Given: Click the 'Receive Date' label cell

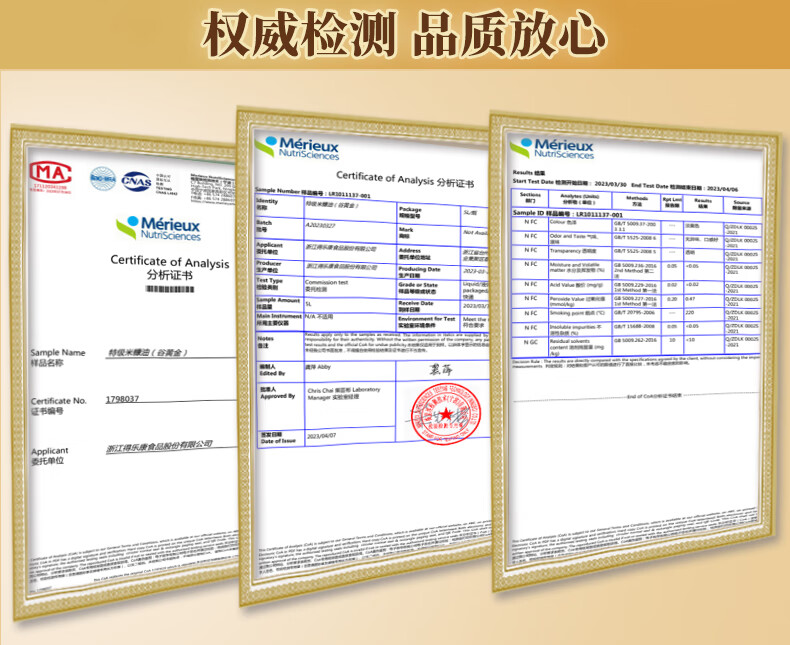Looking at the screenshot, I should coord(428,306).
